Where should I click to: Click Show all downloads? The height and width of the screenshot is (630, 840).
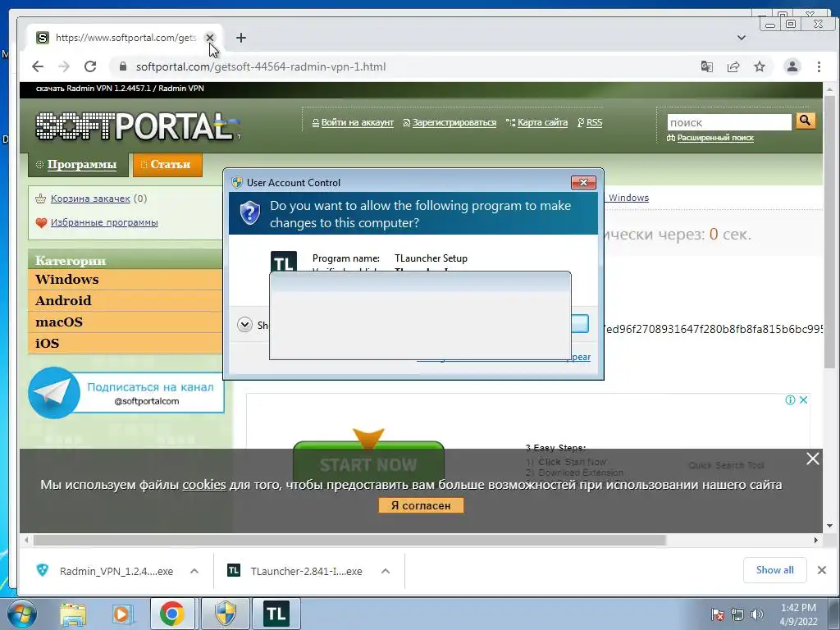tap(774, 570)
